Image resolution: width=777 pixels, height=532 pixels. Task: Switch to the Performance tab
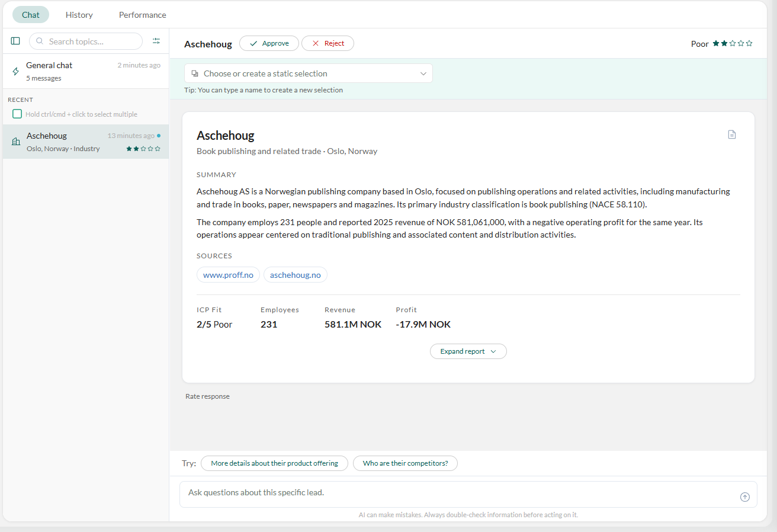(143, 15)
